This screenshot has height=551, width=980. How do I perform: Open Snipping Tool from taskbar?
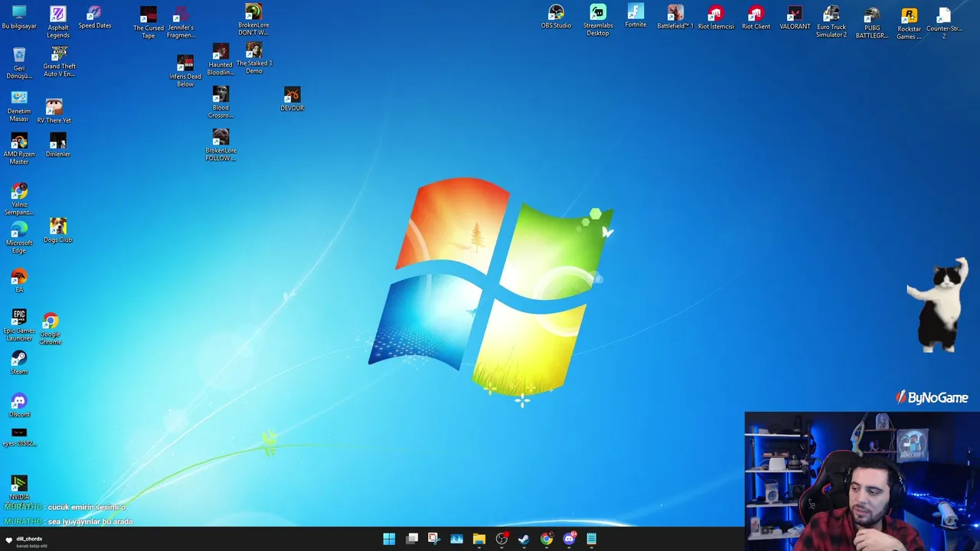433,539
